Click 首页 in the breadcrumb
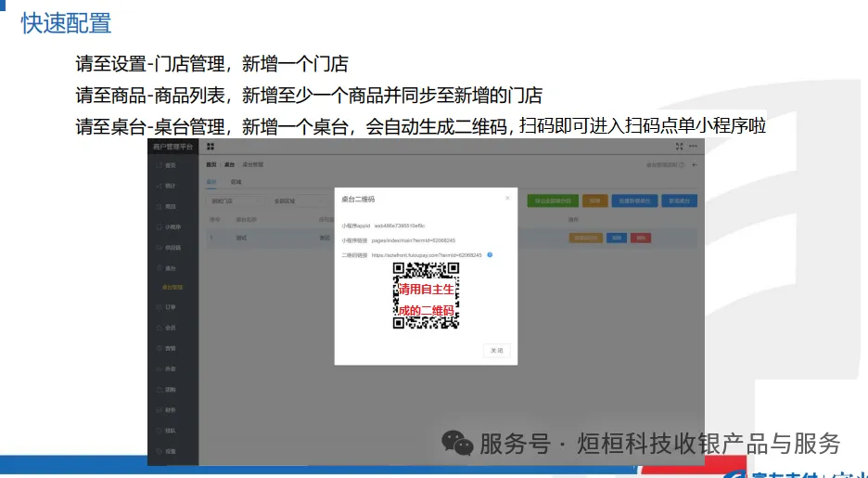 [x=211, y=165]
